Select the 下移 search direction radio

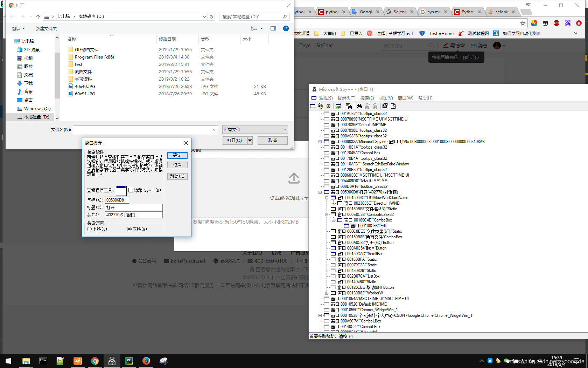tap(129, 229)
